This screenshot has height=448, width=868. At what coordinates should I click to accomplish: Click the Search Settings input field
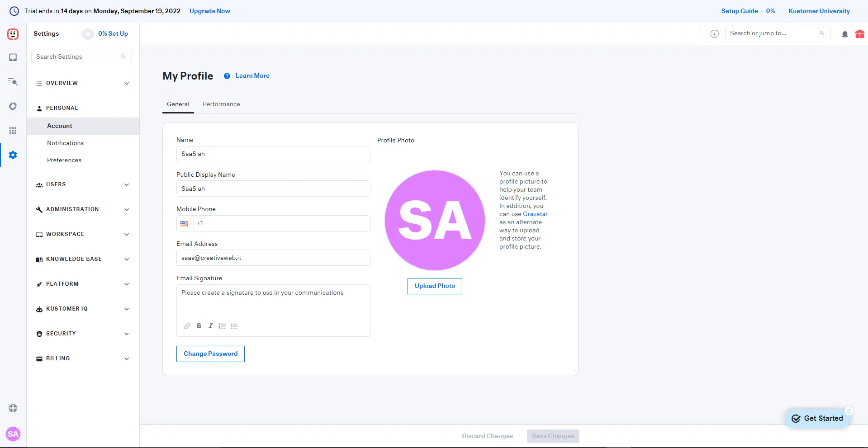coord(77,57)
